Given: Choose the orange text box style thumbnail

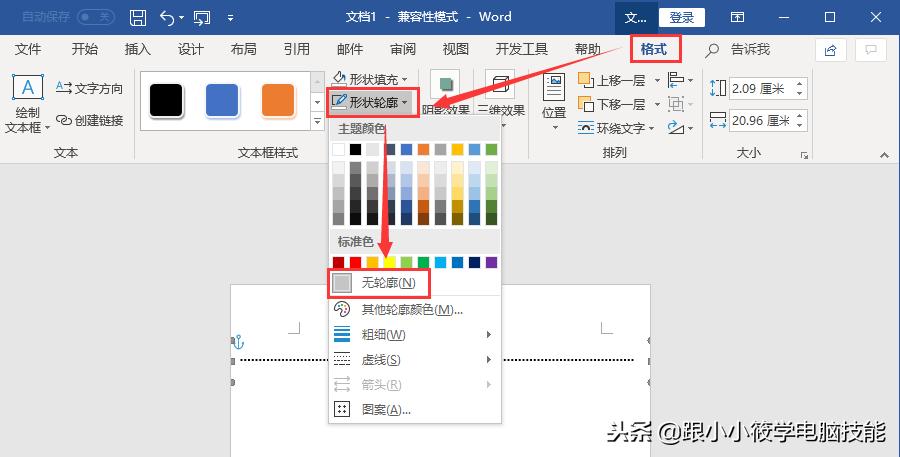Looking at the screenshot, I should [278, 101].
